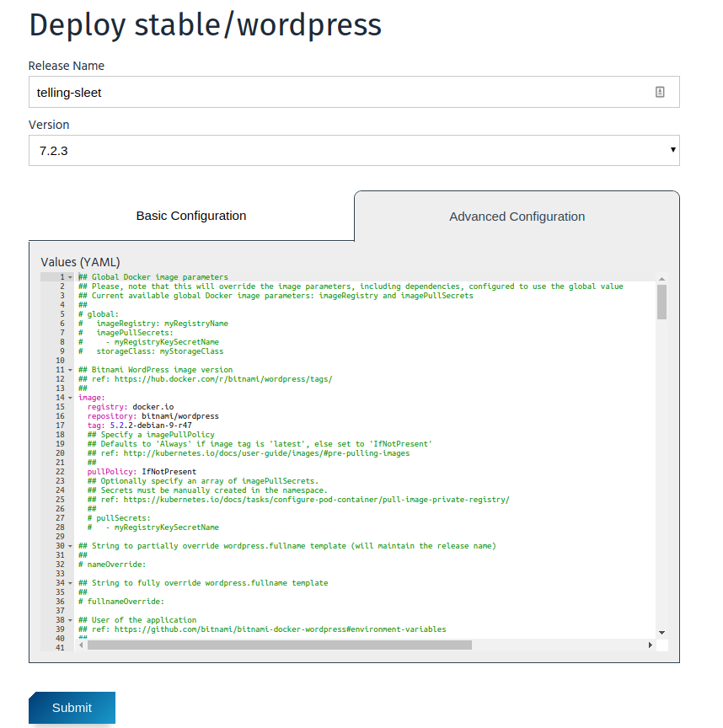Collapse the fold arrow at line 30
Image resolution: width=723 pixels, height=728 pixels.
[x=70, y=546]
